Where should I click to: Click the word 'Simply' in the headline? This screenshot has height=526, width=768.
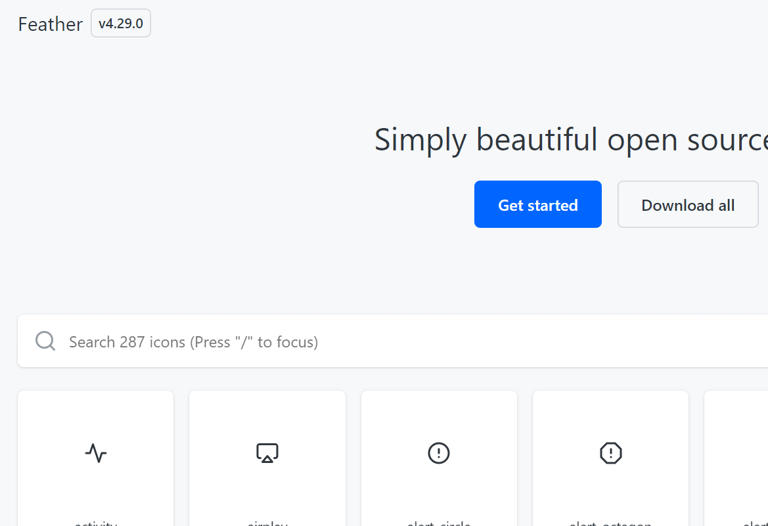pos(420,141)
